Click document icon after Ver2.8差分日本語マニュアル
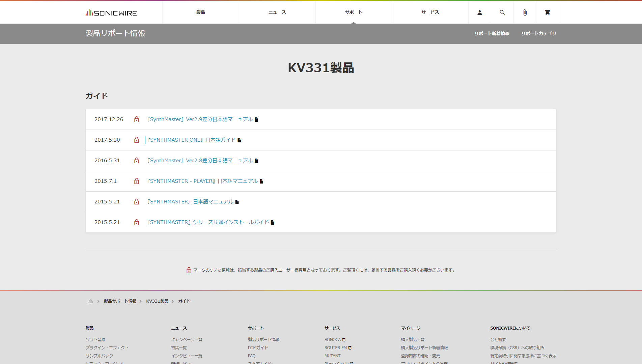The height and width of the screenshot is (364, 642). (x=256, y=161)
